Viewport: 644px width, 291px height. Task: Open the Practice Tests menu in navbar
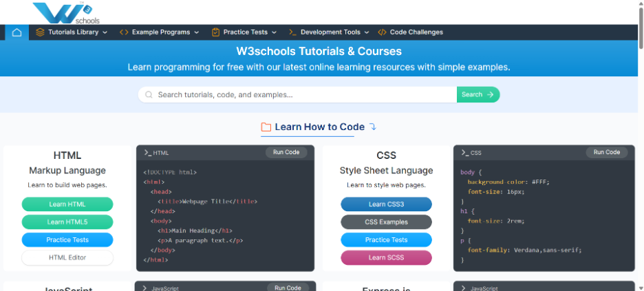[x=244, y=32]
